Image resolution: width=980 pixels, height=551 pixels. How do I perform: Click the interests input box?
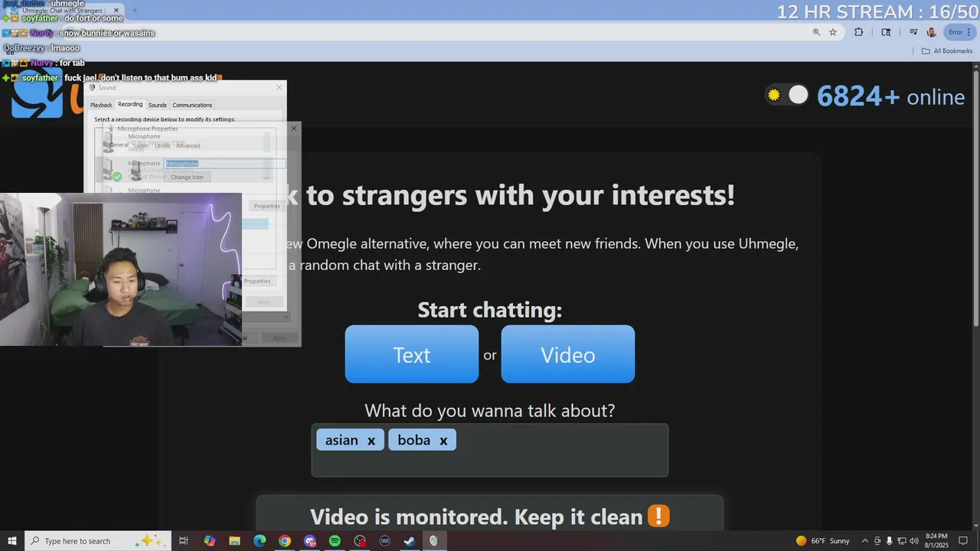click(490, 450)
